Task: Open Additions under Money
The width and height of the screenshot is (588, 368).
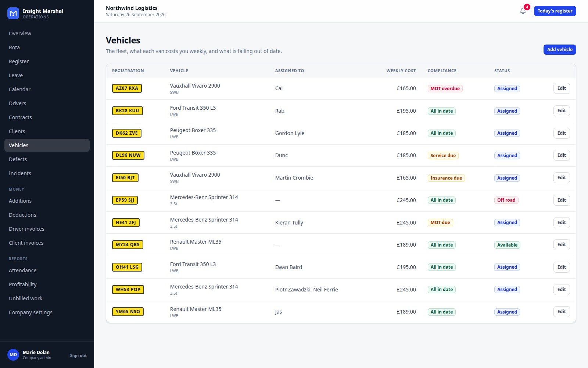Action: tap(47, 201)
